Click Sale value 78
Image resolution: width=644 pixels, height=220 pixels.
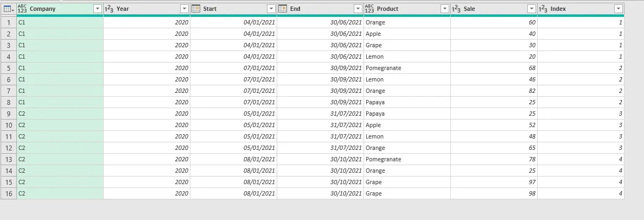click(494, 160)
